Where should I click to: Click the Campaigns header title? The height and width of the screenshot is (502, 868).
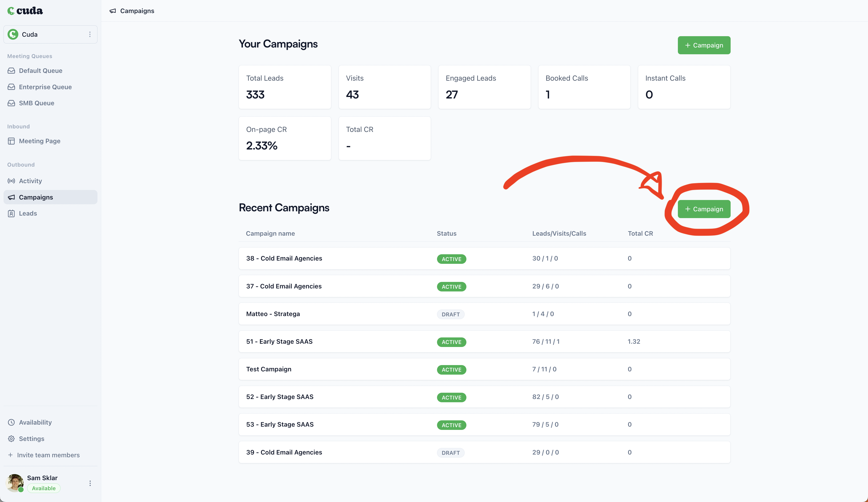pyautogui.click(x=137, y=11)
